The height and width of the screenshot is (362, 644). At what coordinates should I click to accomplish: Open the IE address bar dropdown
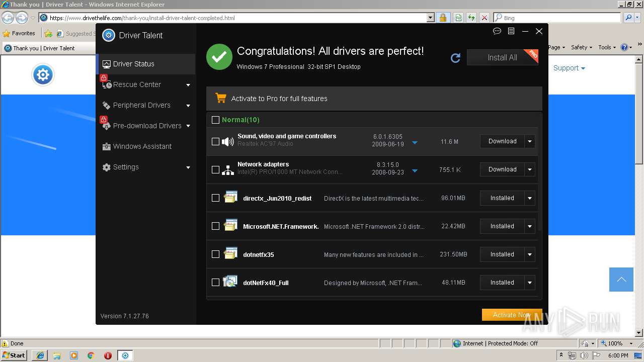point(430,18)
